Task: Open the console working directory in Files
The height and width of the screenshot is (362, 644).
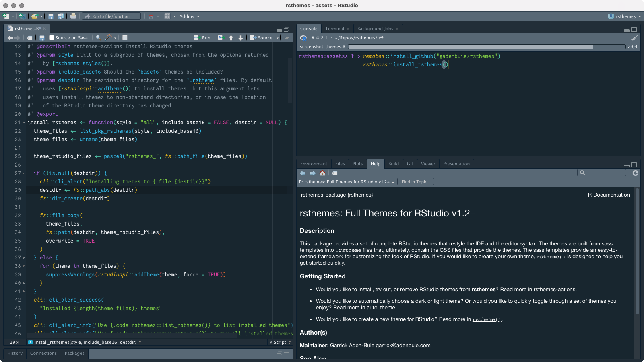Action: (381, 37)
